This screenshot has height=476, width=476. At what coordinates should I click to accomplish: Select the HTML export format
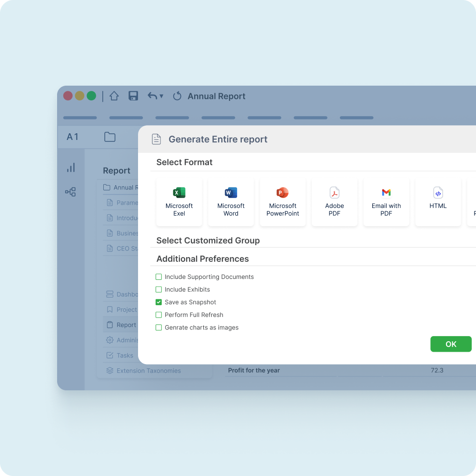click(x=438, y=202)
